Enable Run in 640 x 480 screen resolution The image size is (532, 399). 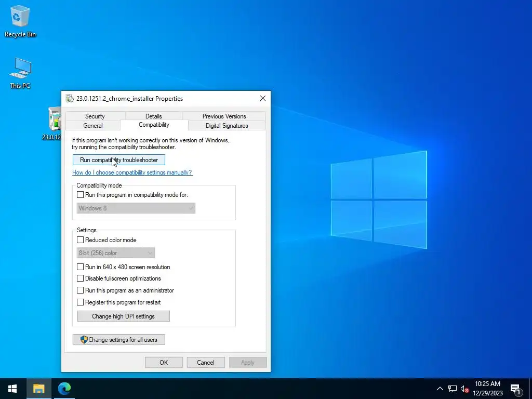click(x=81, y=267)
